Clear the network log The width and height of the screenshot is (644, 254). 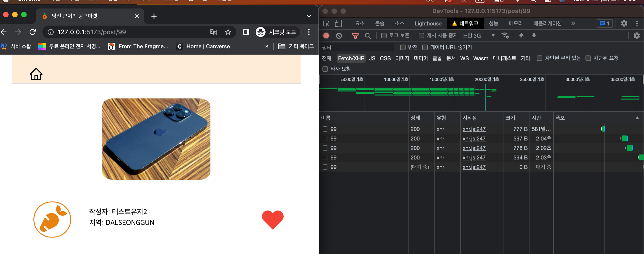click(x=339, y=36)
